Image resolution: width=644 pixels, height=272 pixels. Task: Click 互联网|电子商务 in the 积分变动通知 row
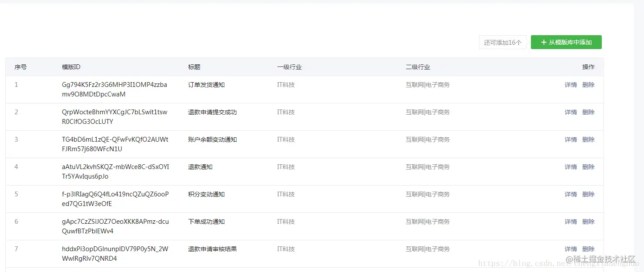(428, 194)
